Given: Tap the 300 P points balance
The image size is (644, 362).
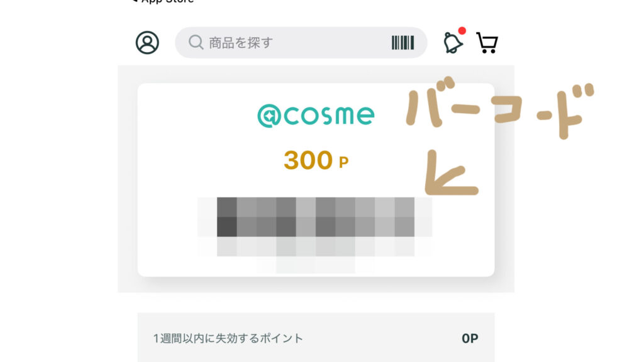Looking at the screenshot, I should 316,160.
